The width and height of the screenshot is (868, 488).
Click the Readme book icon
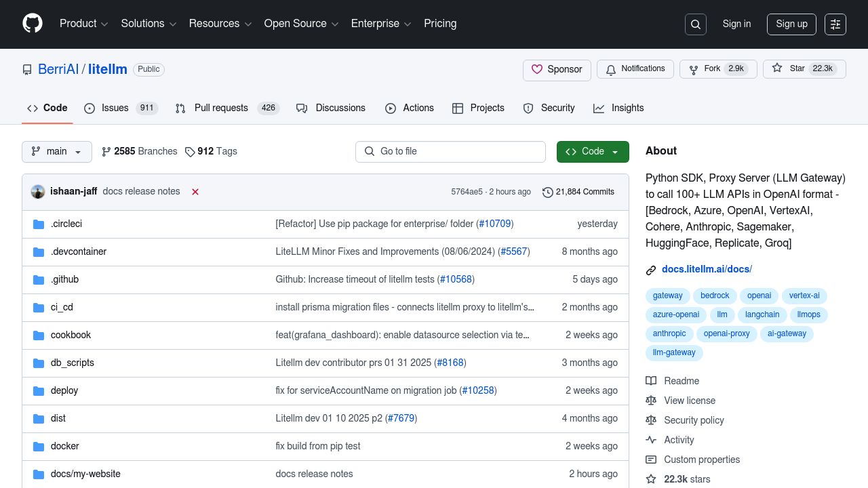pyautogui.click(x=651, y=381)
